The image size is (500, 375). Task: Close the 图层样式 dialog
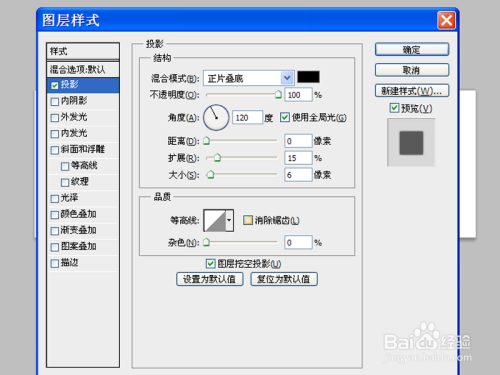pyautogui.click(x=446, y=20)
